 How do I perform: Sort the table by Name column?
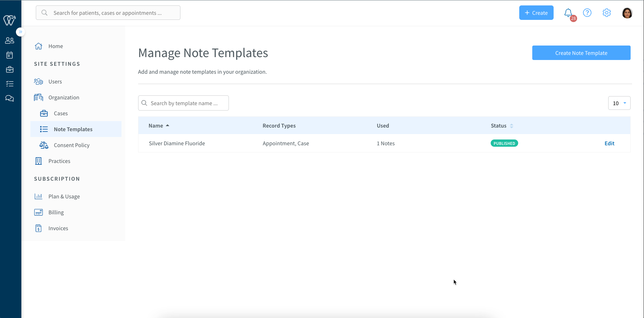tap(159, 126)
